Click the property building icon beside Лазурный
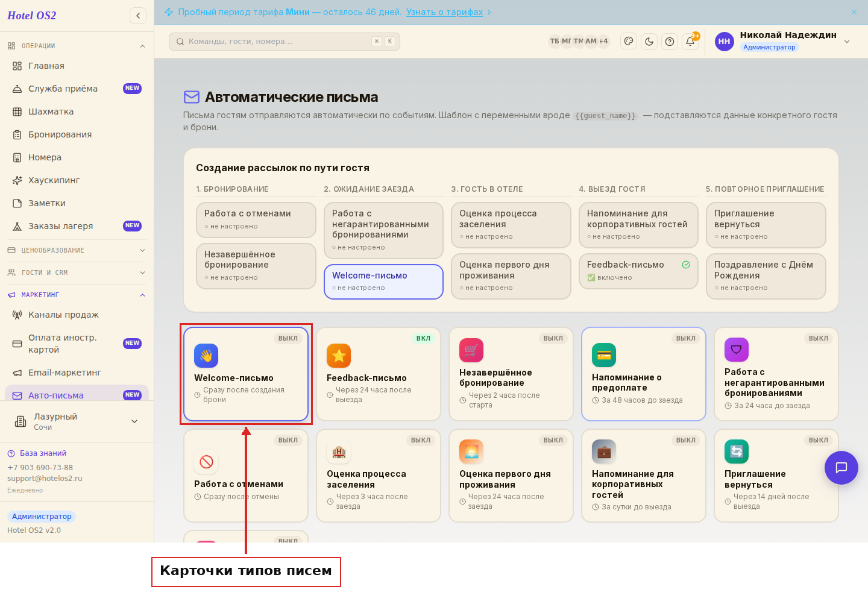 20,421
